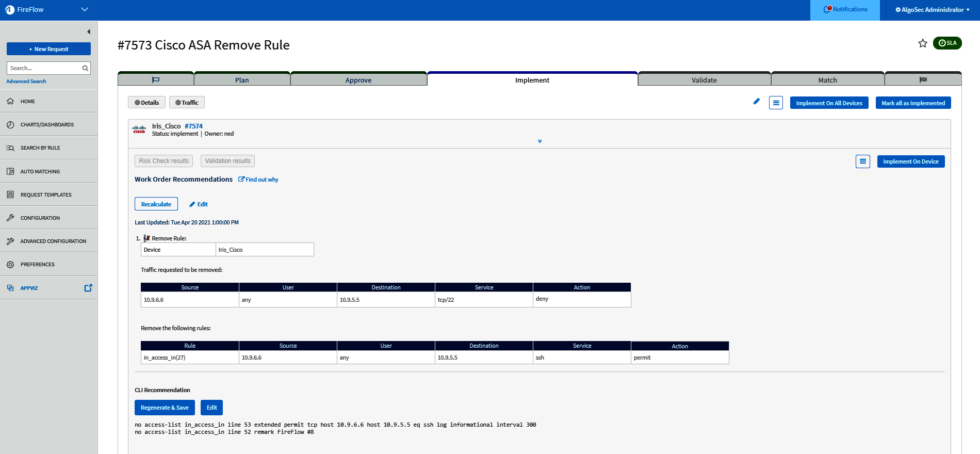Collapse the left sidebar with arrow icon
The image size is (980, 454).
pyautogui.click(x=89, y=32)
